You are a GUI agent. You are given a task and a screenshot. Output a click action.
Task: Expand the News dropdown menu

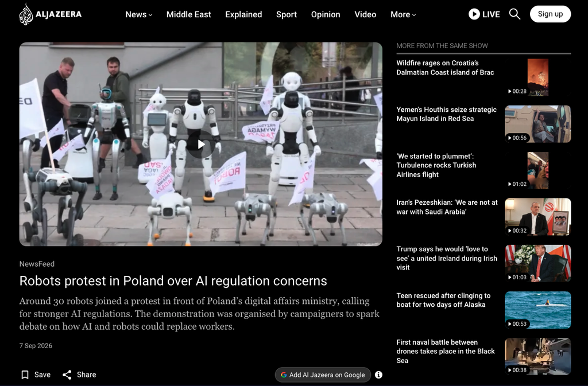[x=139, y=14]
